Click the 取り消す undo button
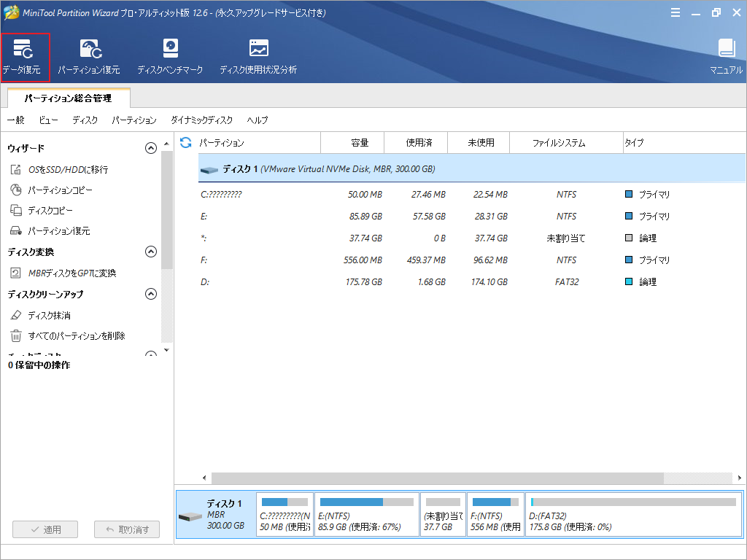Image resolution: width=747 pixels, height=560 pixels. click(127, 529)
